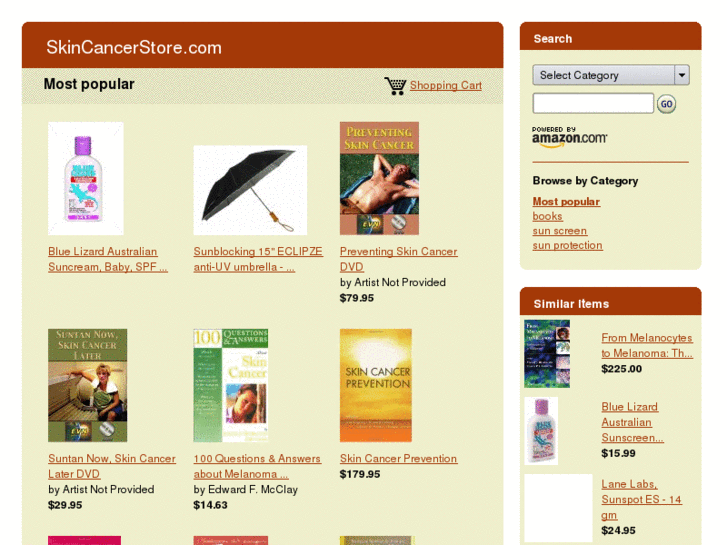The height and width of the screenshot is (545, 727).
Task: Focus the search text field
Action: coord(593,103)
